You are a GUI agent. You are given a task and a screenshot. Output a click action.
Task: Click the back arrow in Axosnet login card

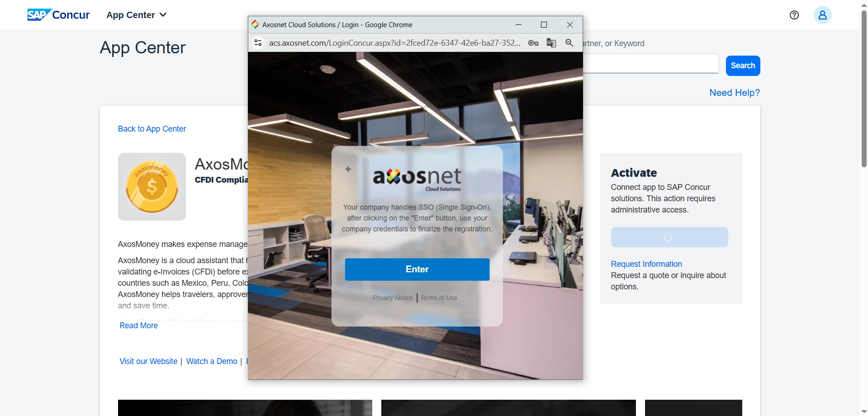click(x=348, y=169)
